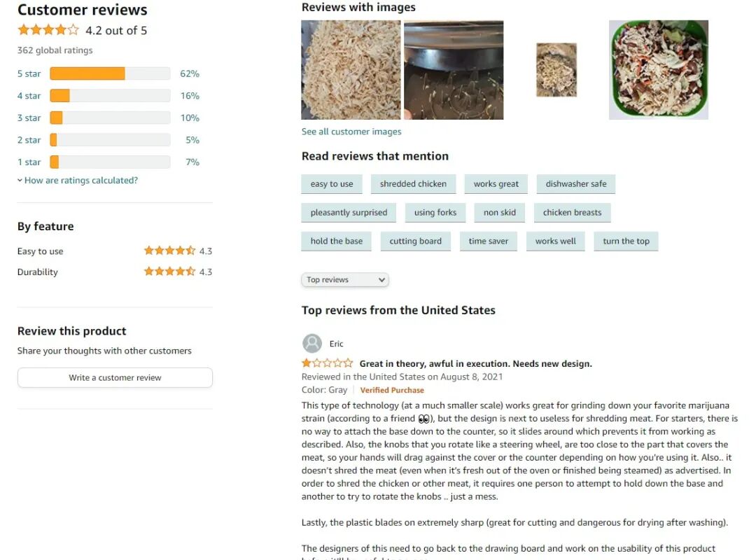Screen dimensions: 756x560
Task: Open the black shredder tool review image
Action: tap(454, 70)
